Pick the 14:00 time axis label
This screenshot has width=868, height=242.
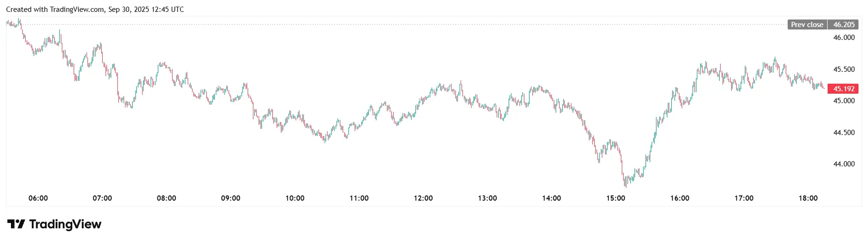[551, 198]
